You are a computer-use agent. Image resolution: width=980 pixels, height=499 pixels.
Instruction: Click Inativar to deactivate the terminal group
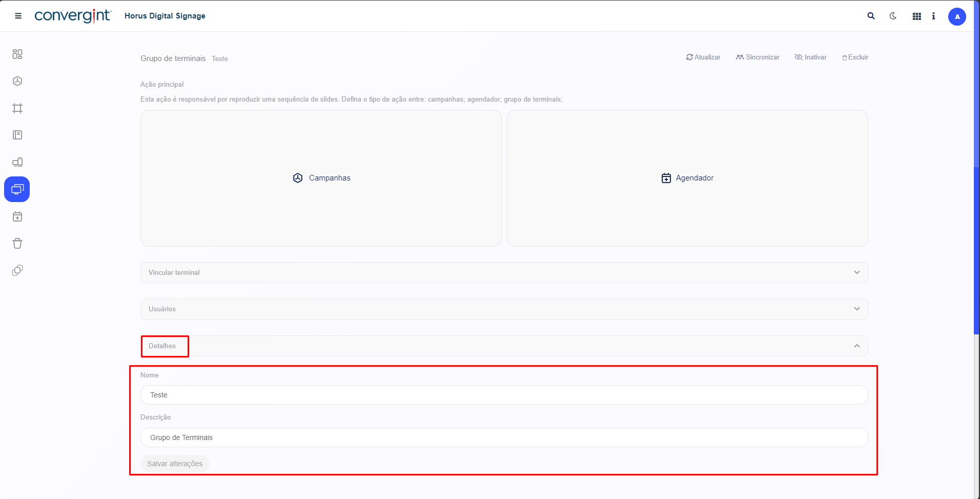[x=810, y=57]
